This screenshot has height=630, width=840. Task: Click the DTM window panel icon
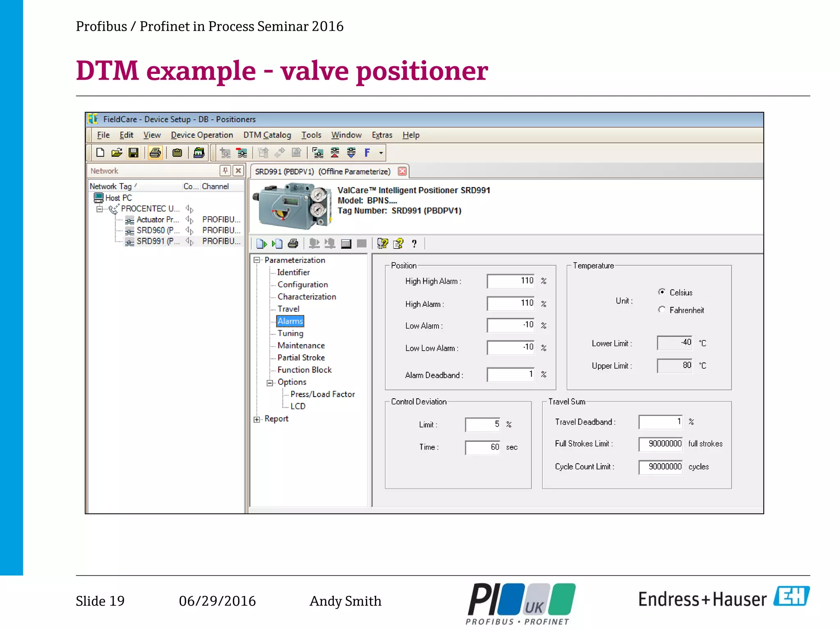[346, 244]
